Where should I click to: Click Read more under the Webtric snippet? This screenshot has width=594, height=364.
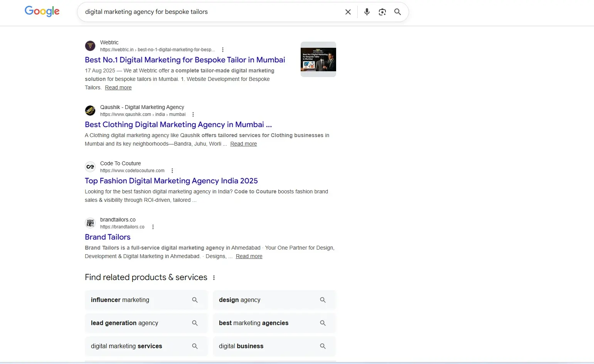(118, 87)
